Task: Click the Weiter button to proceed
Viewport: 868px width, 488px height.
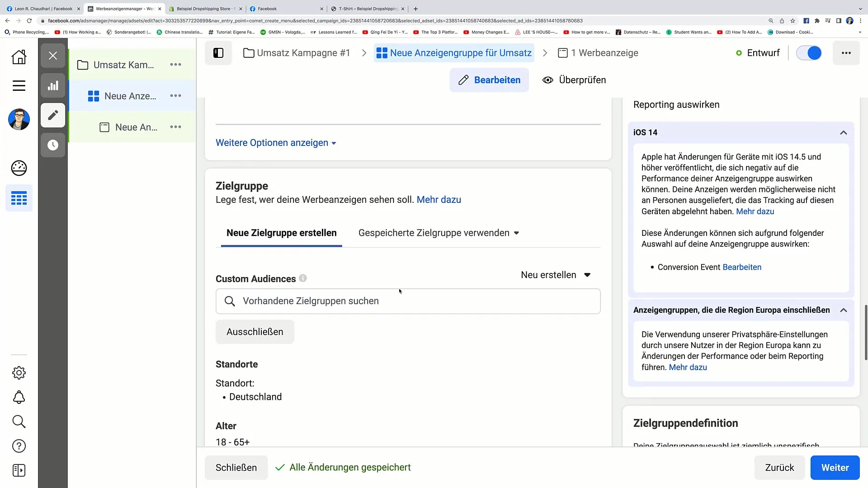Action: tap(835, 467)
